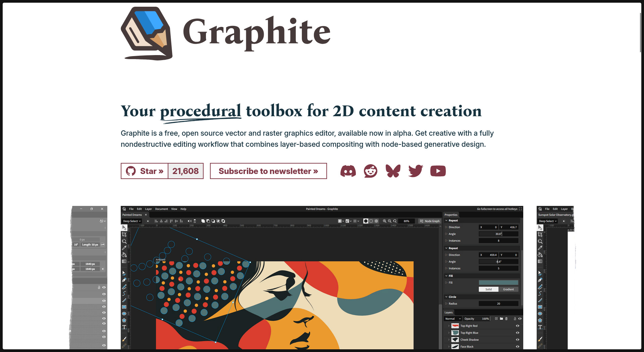
Task: Choose Gradient fill type
Action: coord(508,289)
